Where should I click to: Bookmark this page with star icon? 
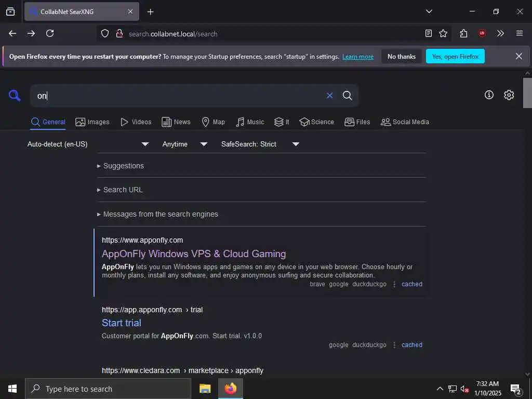[x=443, y=33]
